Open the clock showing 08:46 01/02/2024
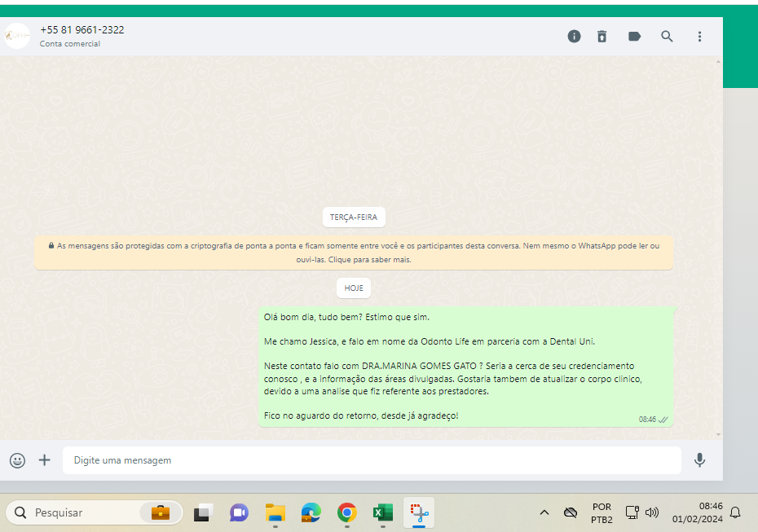 coord(698,512)
